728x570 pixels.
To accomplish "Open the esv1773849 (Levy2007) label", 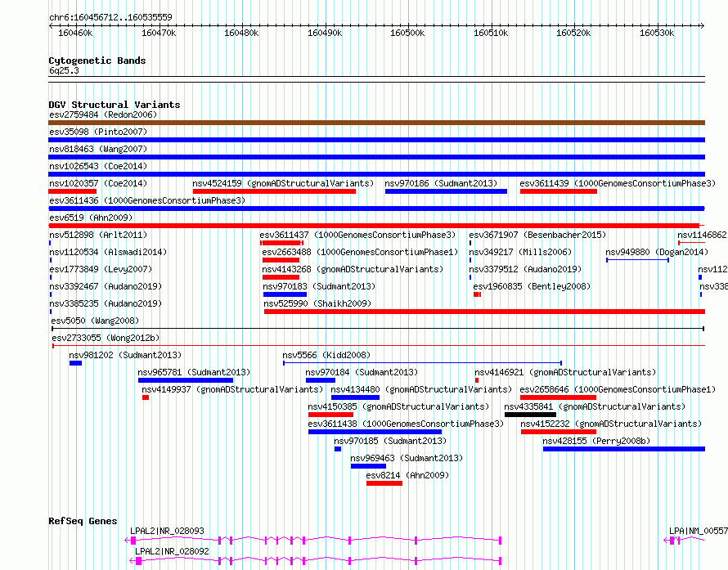I will tap(101, 269).
